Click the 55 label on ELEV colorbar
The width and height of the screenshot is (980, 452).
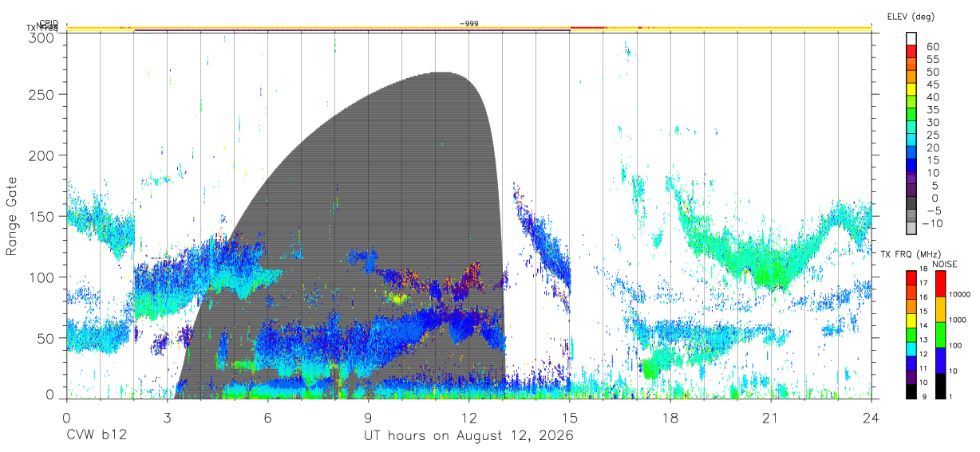(932, 59)
